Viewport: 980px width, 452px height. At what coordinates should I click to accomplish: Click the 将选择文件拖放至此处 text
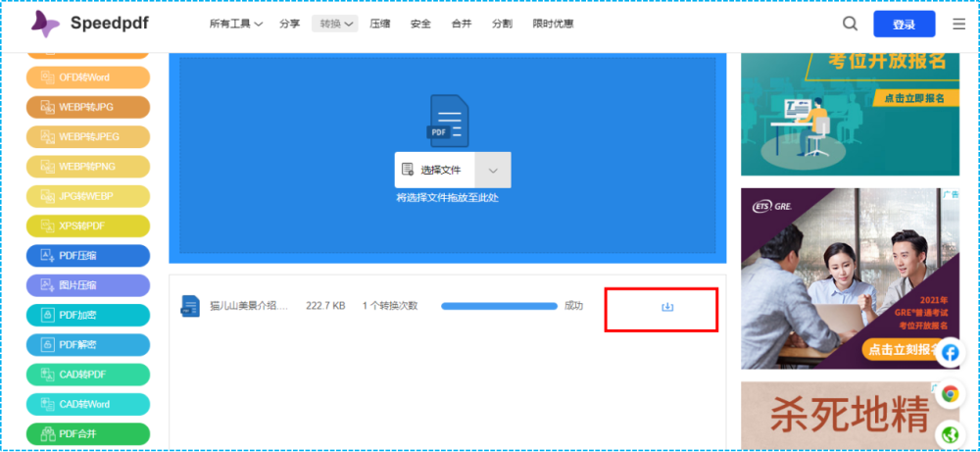[448, 198]
